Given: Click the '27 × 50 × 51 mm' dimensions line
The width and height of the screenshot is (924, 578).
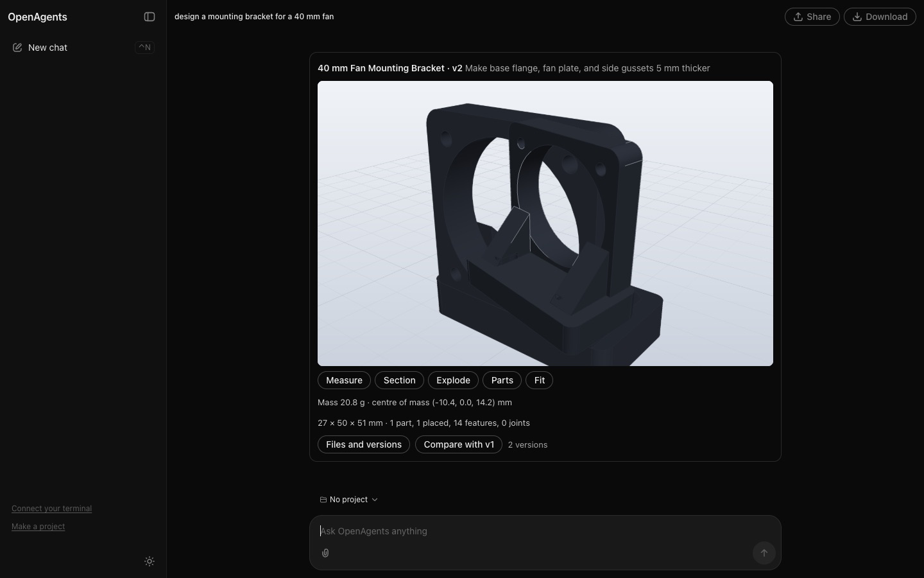Looking at the screenshot, I should click(424, 423).
